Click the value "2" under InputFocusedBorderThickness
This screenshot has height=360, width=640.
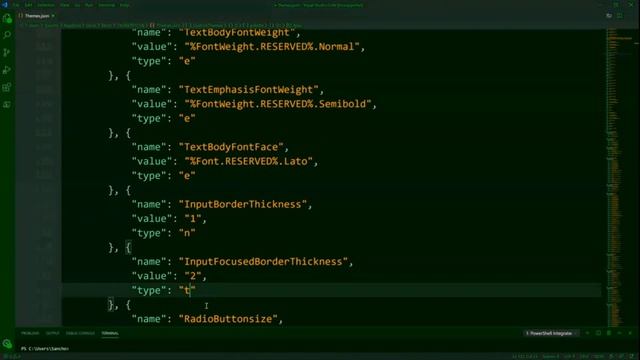click(193, 276)
